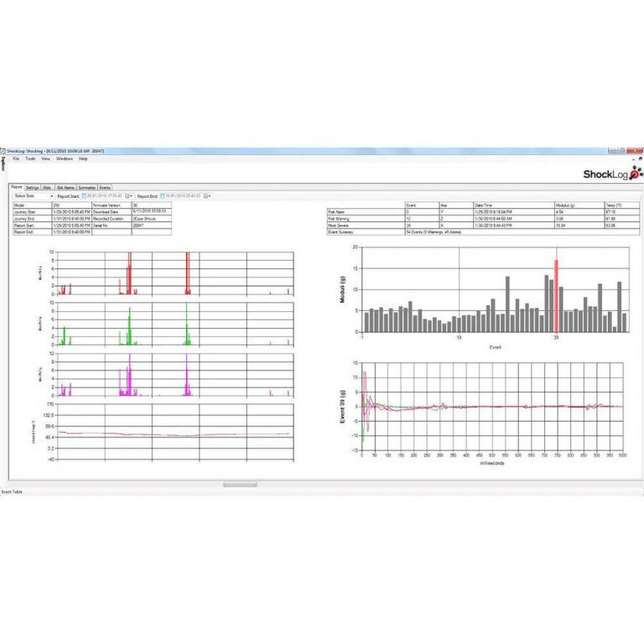Click the ShockLog logo icon

pos(636,173)
